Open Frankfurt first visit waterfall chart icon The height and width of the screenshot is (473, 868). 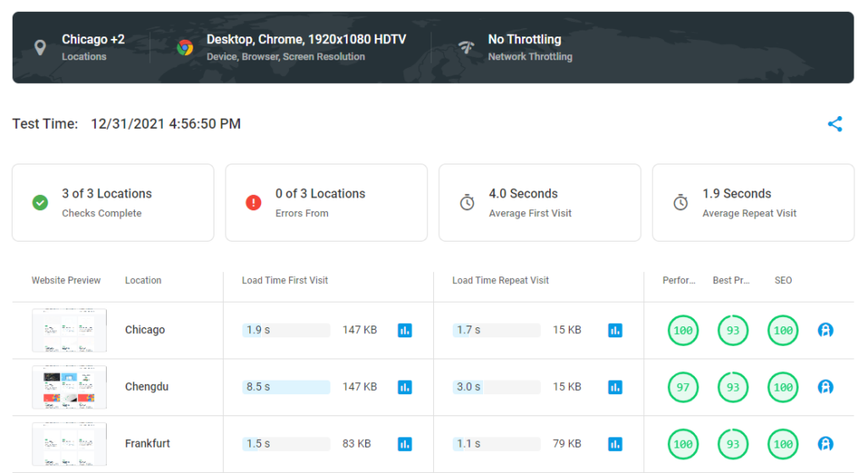click(405, 443)
